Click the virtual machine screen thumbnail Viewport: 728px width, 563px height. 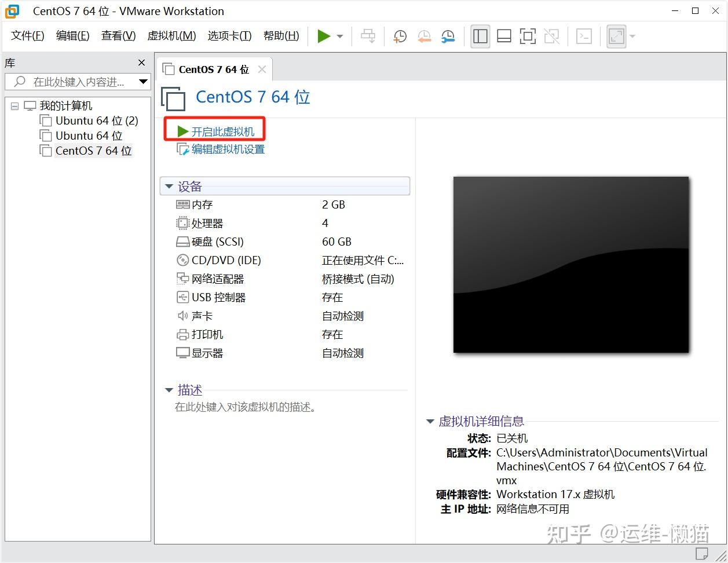click(x=571, y=265)
